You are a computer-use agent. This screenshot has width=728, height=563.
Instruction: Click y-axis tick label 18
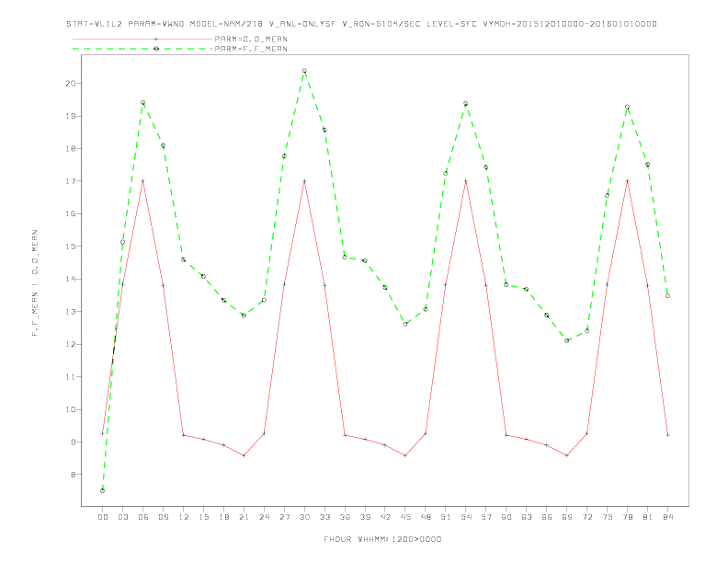click(71, 149)
